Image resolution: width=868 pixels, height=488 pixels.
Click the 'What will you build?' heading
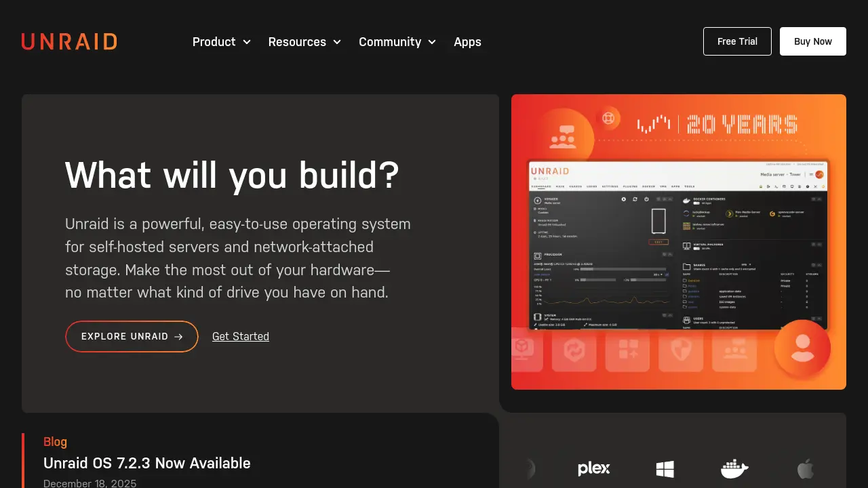click(232, 175)
